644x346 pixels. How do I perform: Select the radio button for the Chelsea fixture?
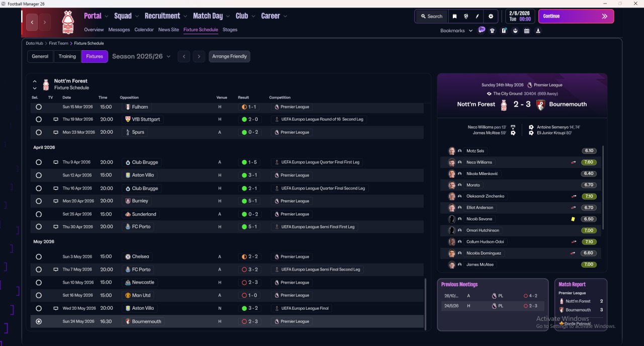coord(39,256)
